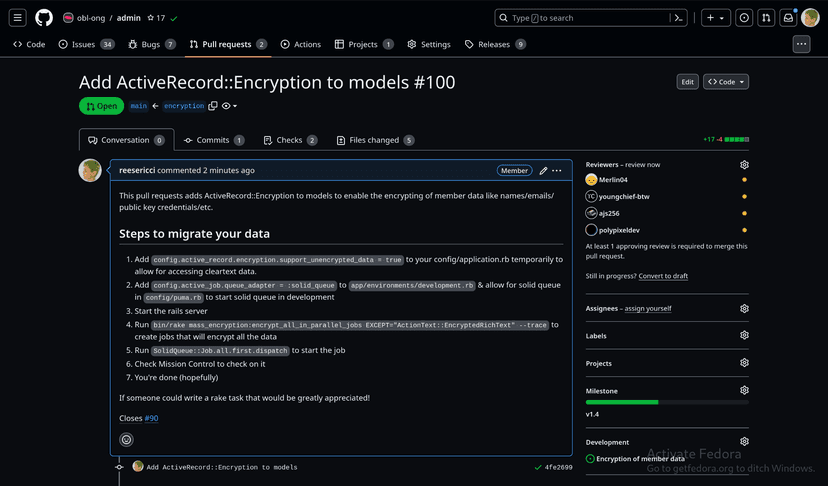Image resolution: width=828 pixels, height=486 pixels.
Task: Edit the comment with pencil icon
Action: click(x=543, y=171)
